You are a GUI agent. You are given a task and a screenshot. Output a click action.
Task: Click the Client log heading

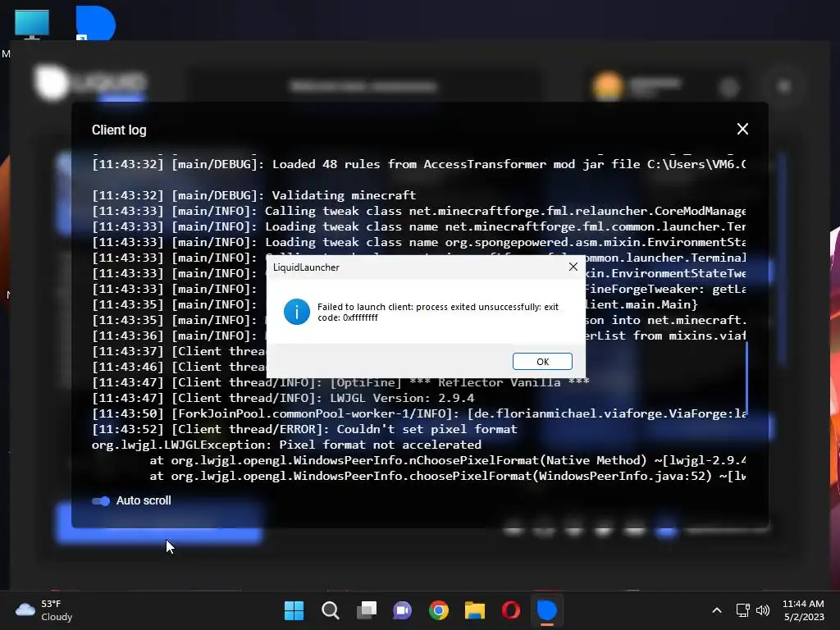[x=119, y=130]
